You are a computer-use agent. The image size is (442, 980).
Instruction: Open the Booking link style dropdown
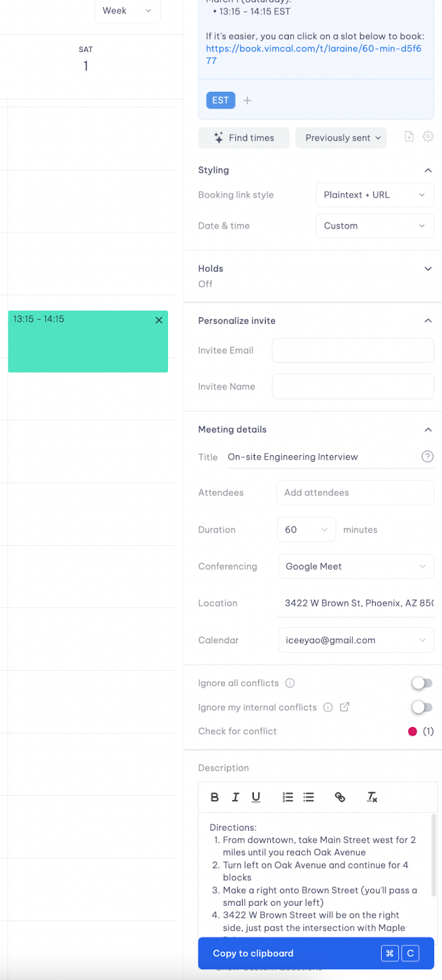tap(375, 195)
